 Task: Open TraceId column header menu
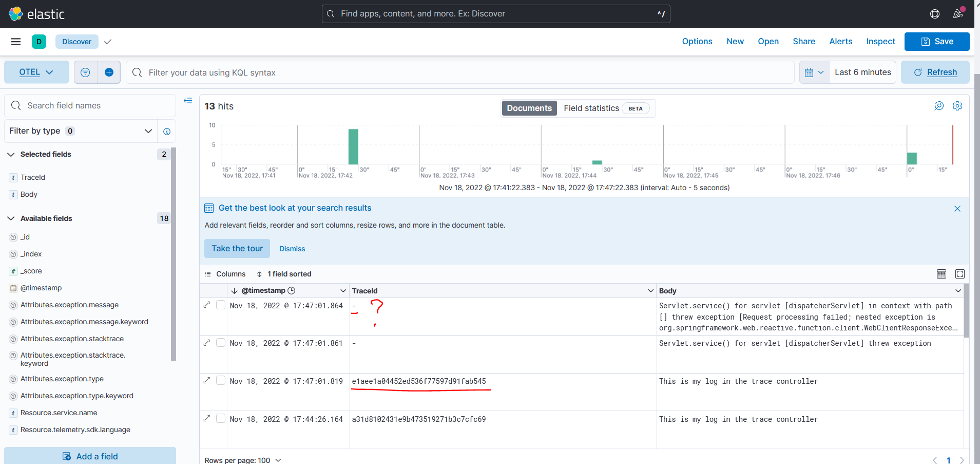click(650, 291)
